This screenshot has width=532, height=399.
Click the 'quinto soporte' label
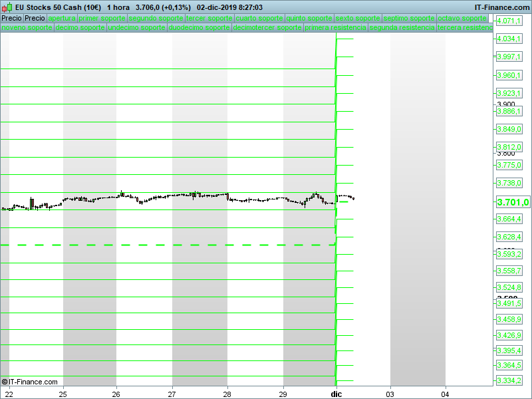(309, 19)
